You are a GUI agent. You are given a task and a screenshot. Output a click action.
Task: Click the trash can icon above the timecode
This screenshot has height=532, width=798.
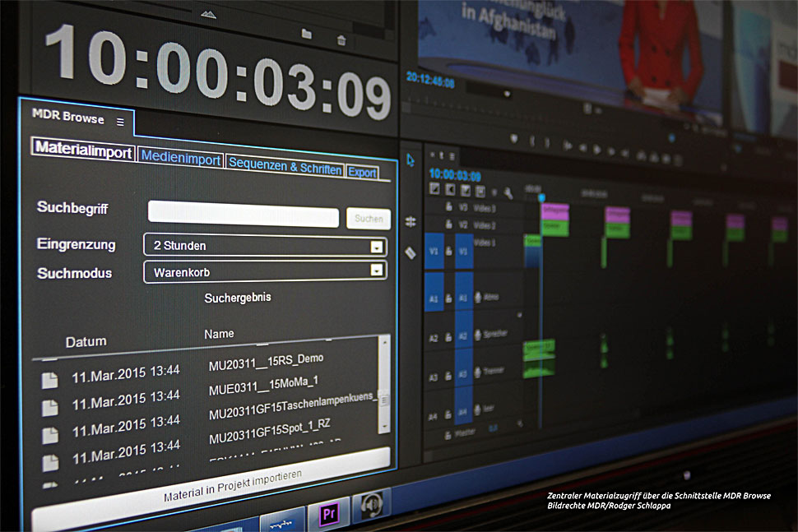pos(341,39)
